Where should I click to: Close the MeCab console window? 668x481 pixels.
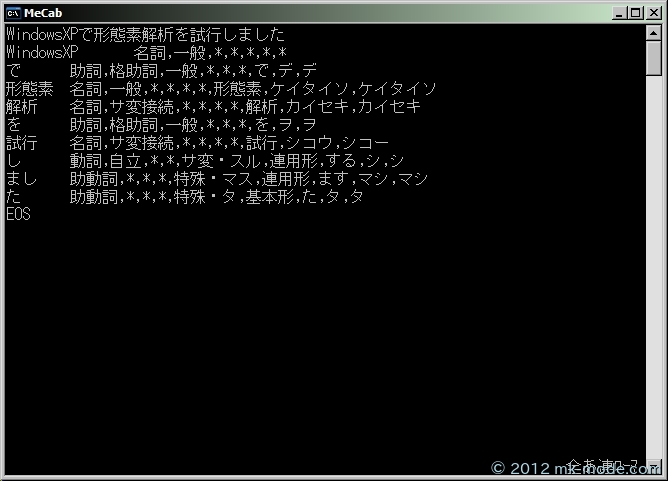pyautogui.click(x=654, y=13)
